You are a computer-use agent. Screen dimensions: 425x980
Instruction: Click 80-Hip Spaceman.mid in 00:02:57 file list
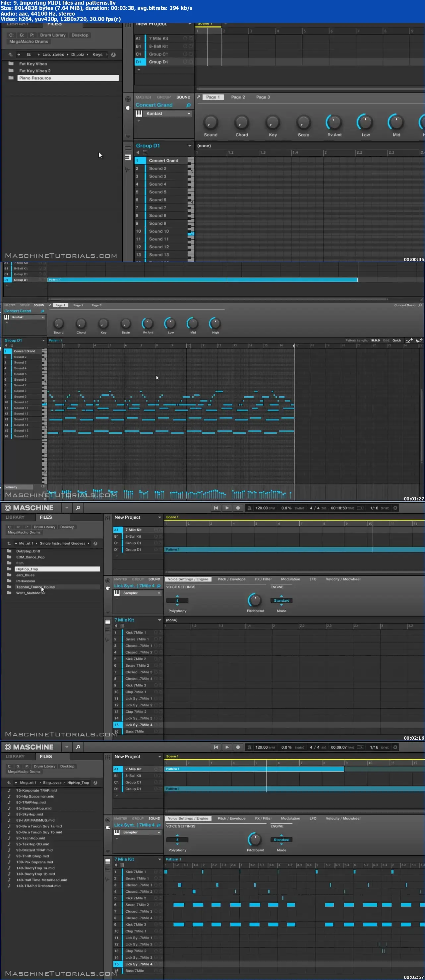(x=35, y=796)
